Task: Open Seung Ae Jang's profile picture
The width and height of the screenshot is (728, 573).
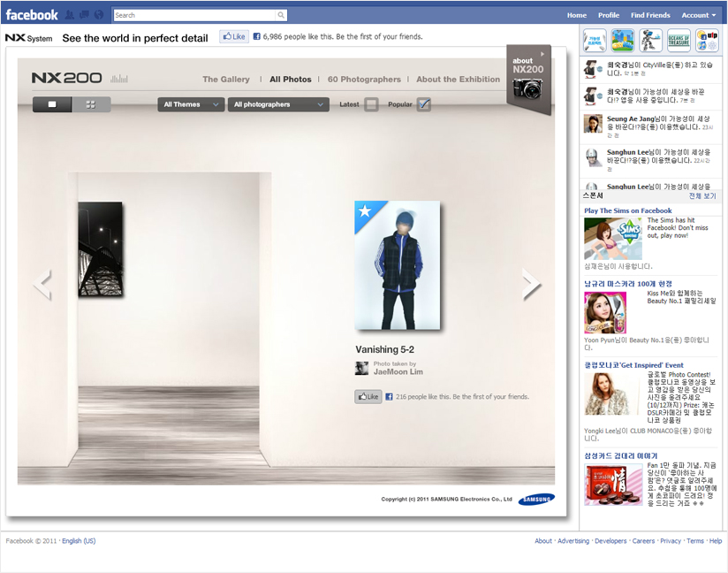Action: (593, 124)
